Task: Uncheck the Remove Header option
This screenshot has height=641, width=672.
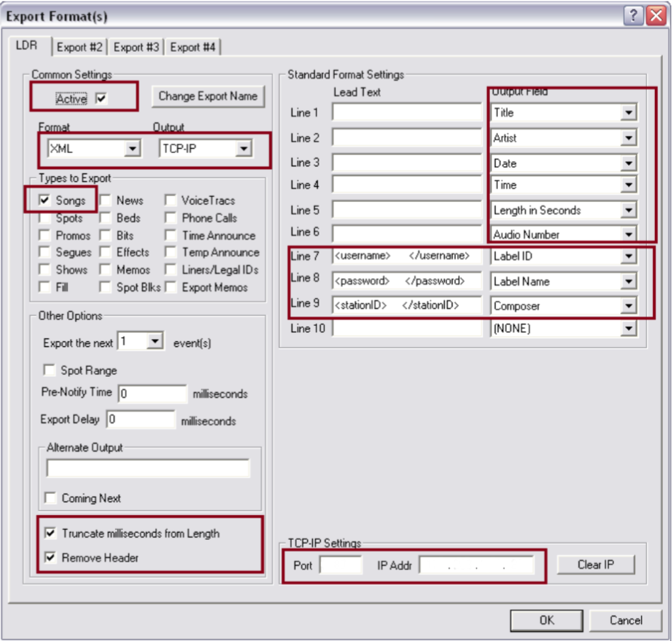Action: tap(50, 557)
